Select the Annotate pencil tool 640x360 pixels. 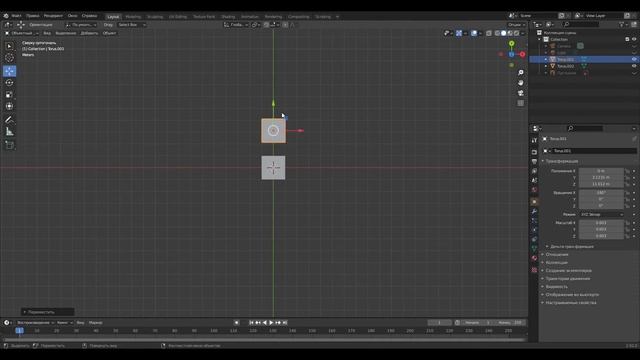(x=9, y=120)
